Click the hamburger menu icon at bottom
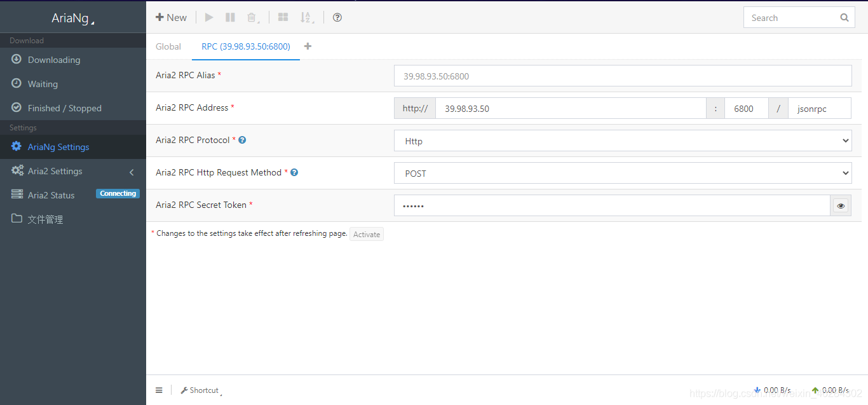The image size is (868, 405). (x=159, y=390)
